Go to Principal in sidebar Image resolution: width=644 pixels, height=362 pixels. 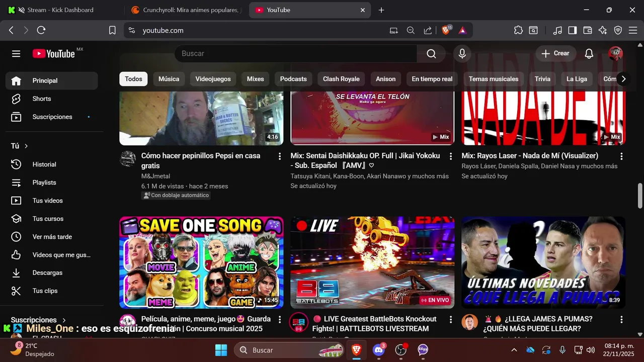pyautogui.click(x=51, y=81)
